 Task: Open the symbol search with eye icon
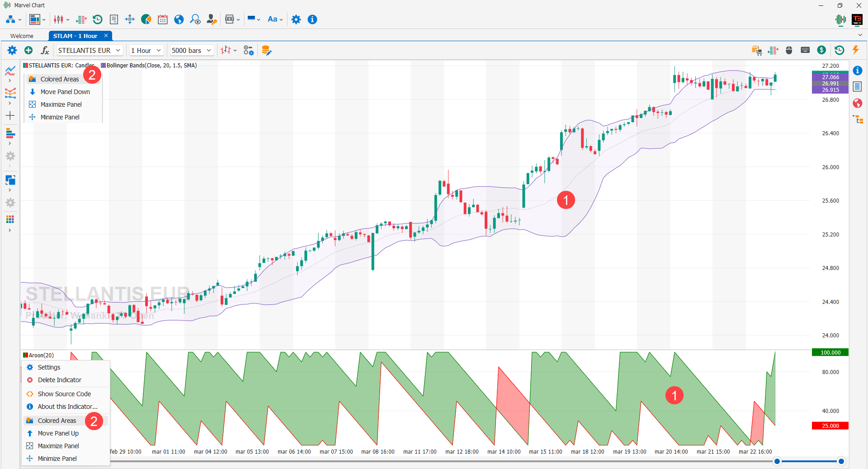pos(195,19)
